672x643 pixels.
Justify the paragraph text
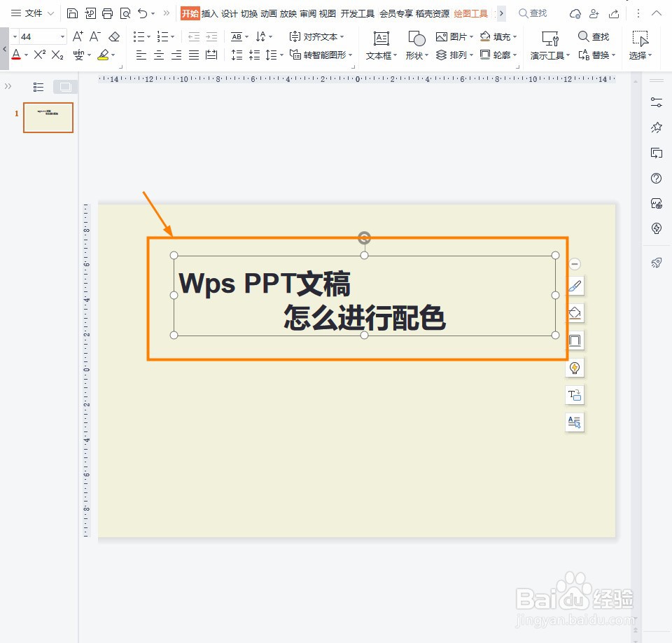[194, 55]
